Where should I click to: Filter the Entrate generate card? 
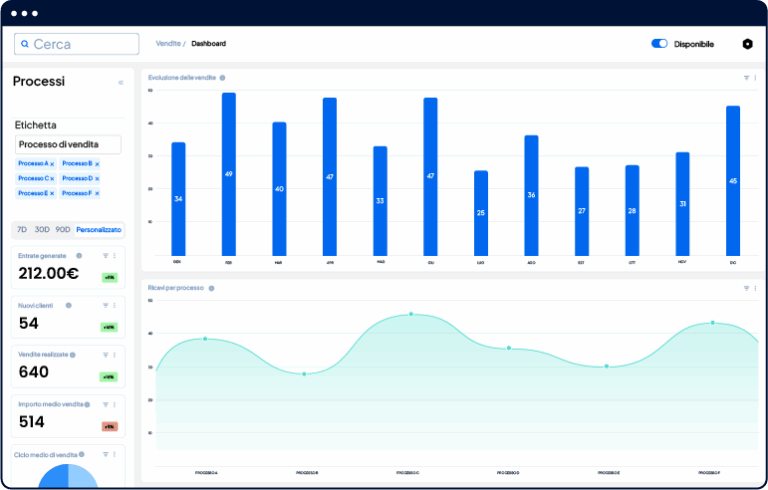tap(105, 256)
